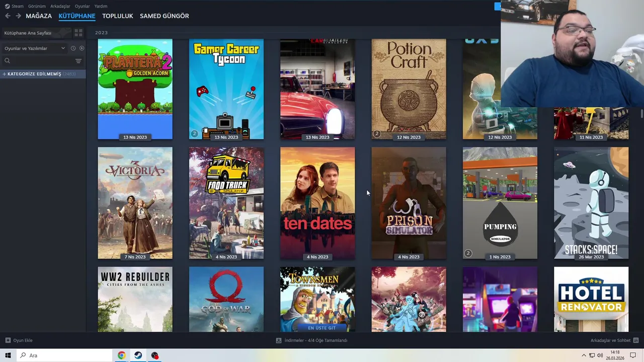This screenshot has height=362, width=644.
Task: Open the Oyunlar menu
Action: coord(83,6)
